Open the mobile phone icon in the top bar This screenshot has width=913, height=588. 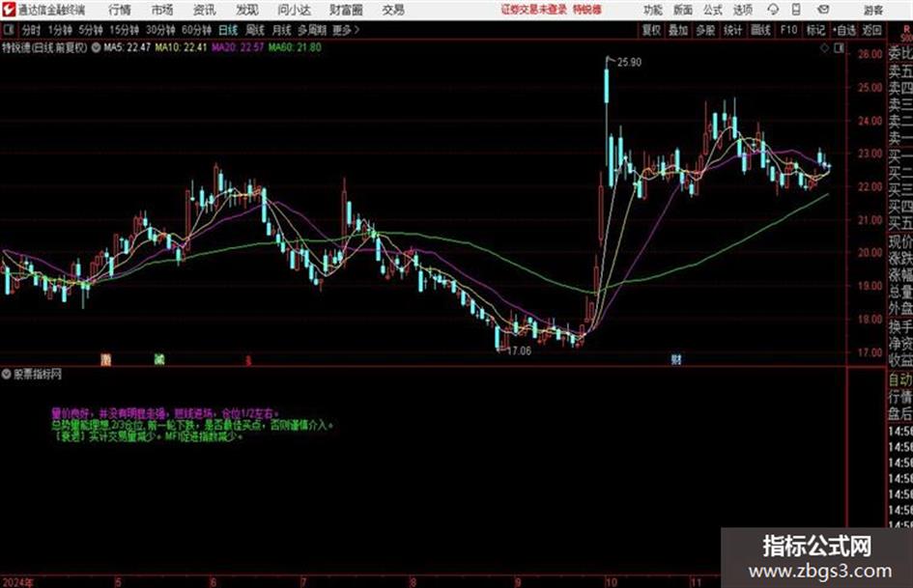(796, 10)
